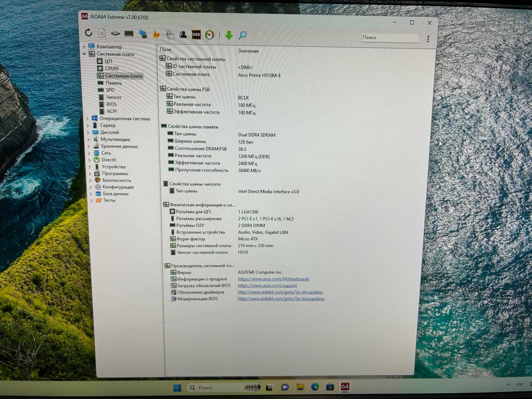The image size is (532, 399).
Task: Click the magnifier search toolbar icon
Action: [242, 35]
